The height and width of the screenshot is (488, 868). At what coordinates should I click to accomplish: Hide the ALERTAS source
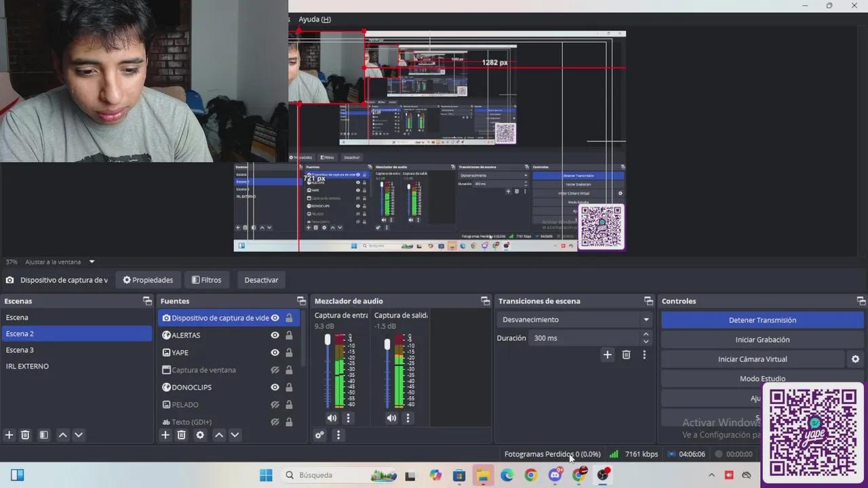[x=275, y=335]
